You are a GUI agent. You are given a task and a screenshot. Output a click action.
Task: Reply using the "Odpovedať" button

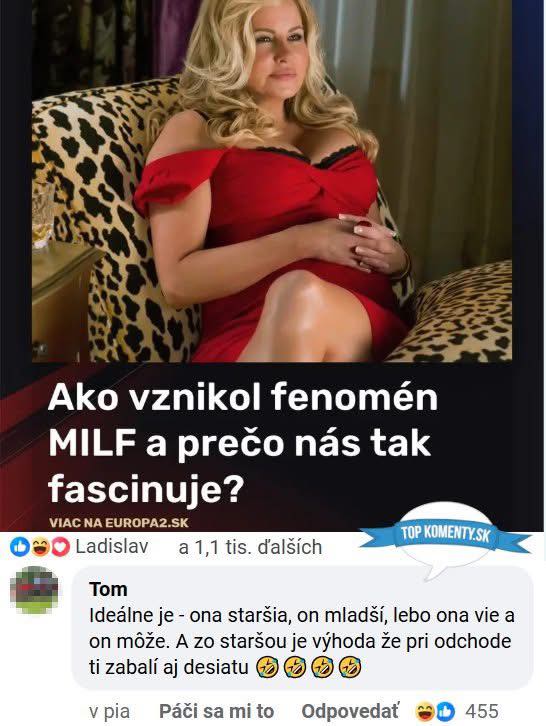click(350, 712)
